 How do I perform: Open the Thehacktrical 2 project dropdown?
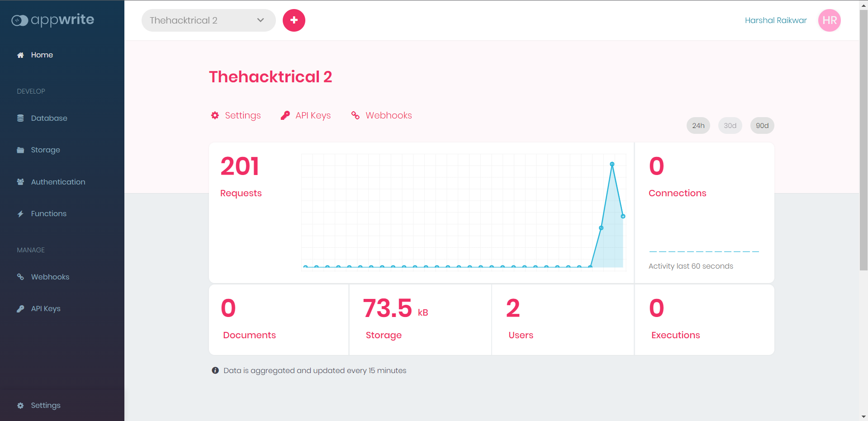tap(209, 20)
